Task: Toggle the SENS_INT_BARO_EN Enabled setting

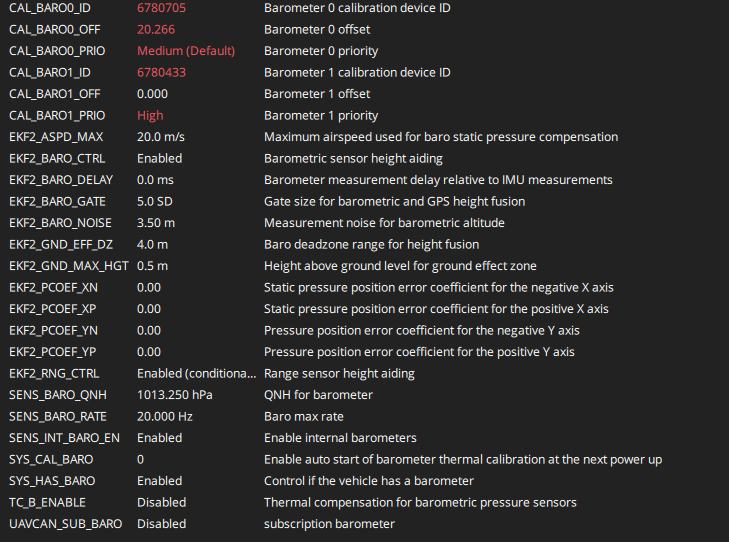Action: pos(159,438)
